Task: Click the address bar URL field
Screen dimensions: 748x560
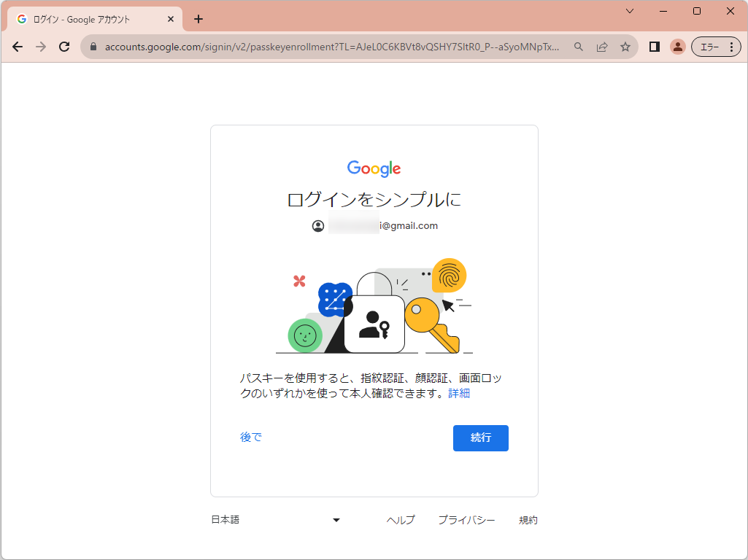Action: pyautogui.click(x=292, y=46)
